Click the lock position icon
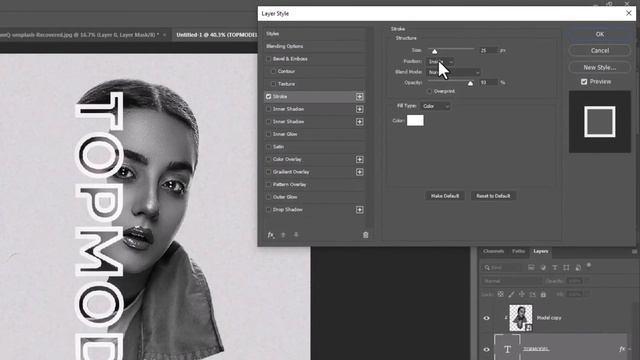The image size is (640, 360). point(522,294)
